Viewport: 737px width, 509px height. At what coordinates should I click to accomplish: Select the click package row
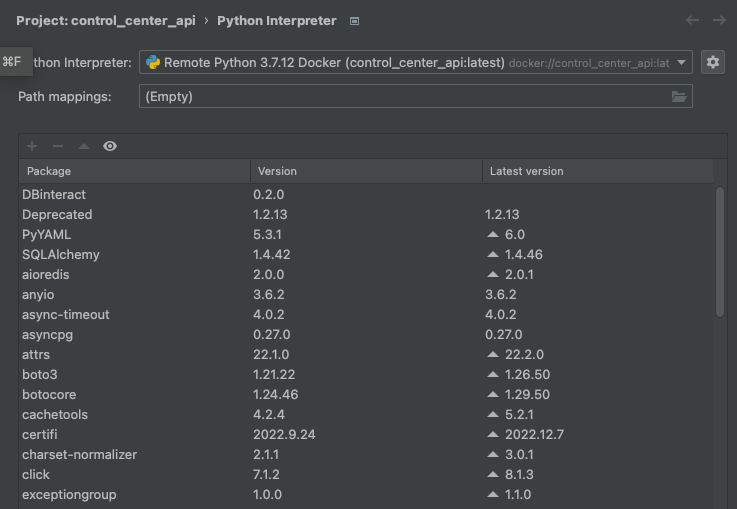pyautogui.click(x=366, y=475)
